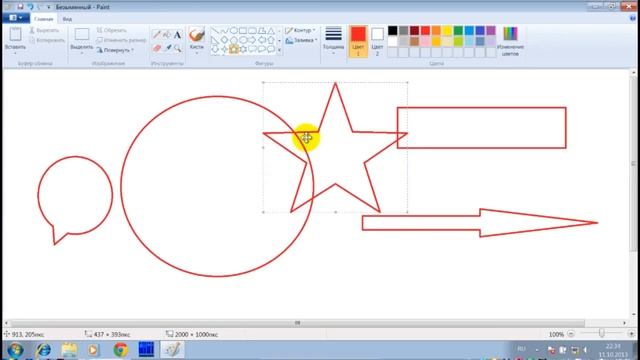Click the Вырезать cut button
Image resolution: width=640 pixels, height=360 pixels.
[x=44, y=30]
